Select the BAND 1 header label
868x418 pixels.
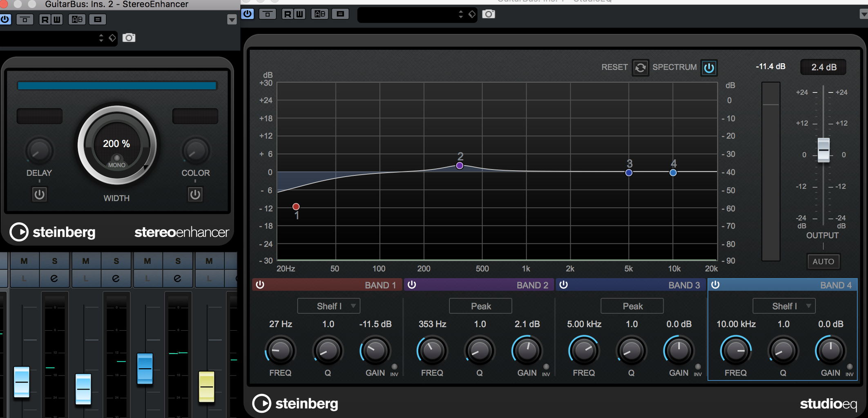(x=380, y=285)
